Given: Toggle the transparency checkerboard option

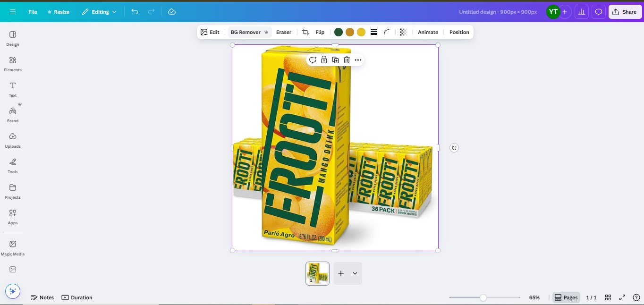Looking at the screenshot, I should click(403, 32).
